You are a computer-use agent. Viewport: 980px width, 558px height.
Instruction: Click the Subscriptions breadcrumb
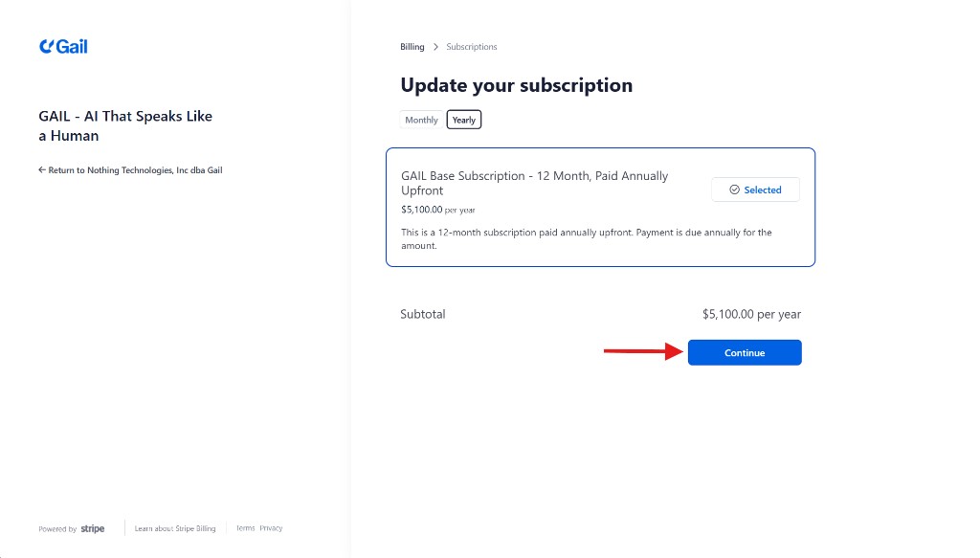[472, 46]
